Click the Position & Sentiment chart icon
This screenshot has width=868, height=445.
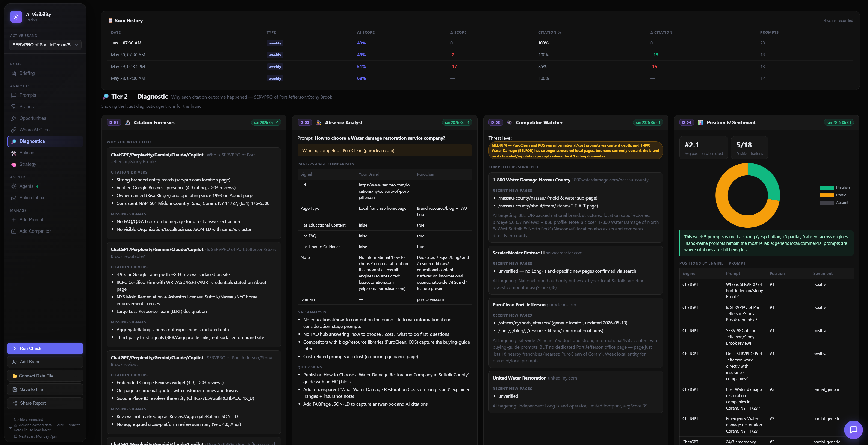click(700, 123)
